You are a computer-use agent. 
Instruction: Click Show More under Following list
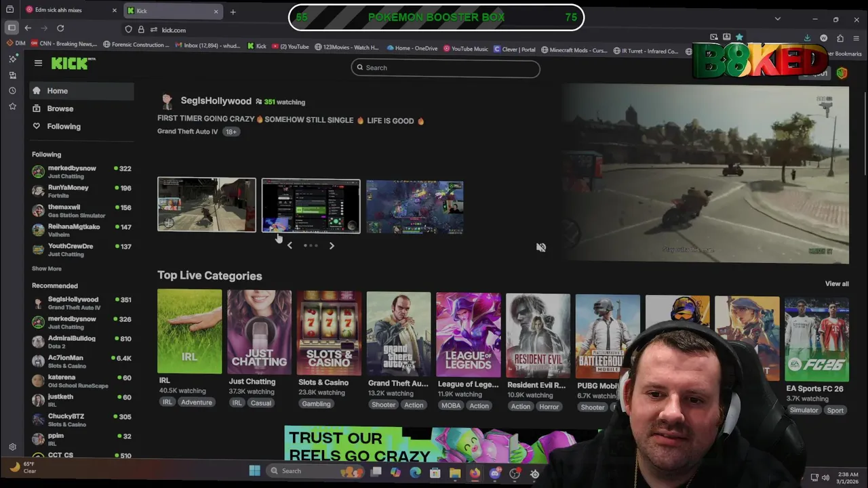(47, 268)
